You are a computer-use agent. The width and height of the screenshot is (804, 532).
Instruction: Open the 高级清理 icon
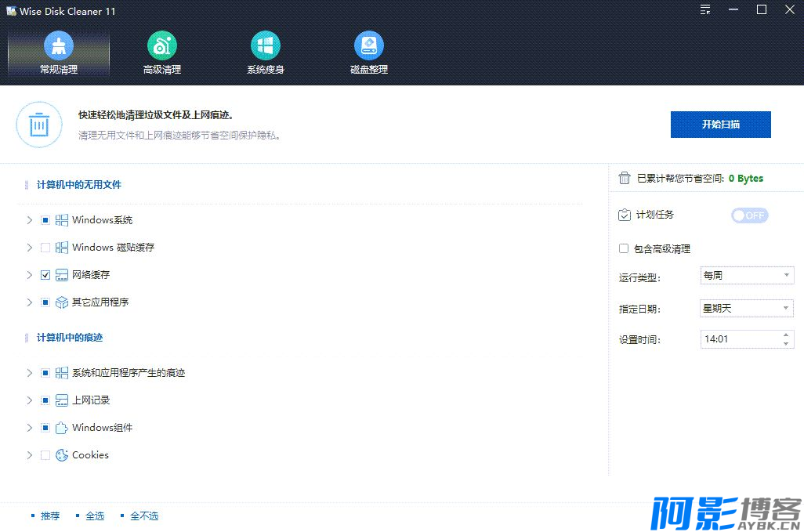coord(162,45)
